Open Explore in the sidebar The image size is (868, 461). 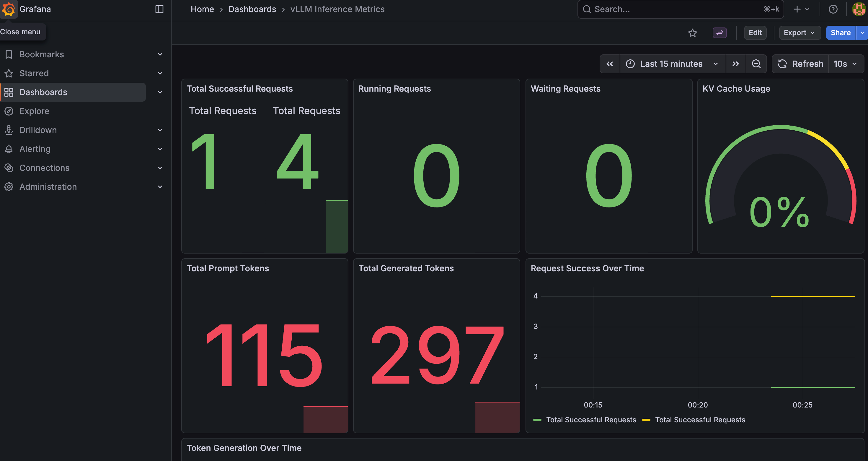click(x=34, y=111)
